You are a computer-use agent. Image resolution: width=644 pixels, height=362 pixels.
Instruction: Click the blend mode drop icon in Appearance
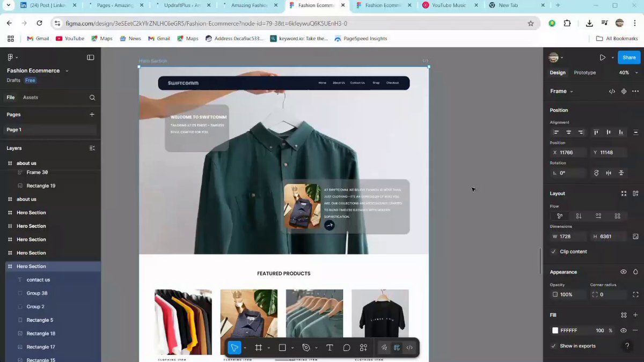pos(635,272)
